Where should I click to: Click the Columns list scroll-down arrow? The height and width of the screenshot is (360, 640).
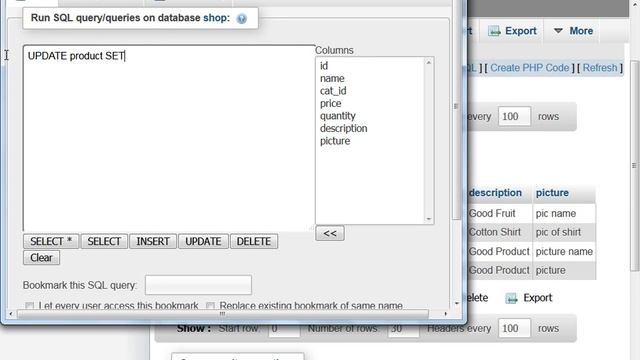tap(429, 219)
